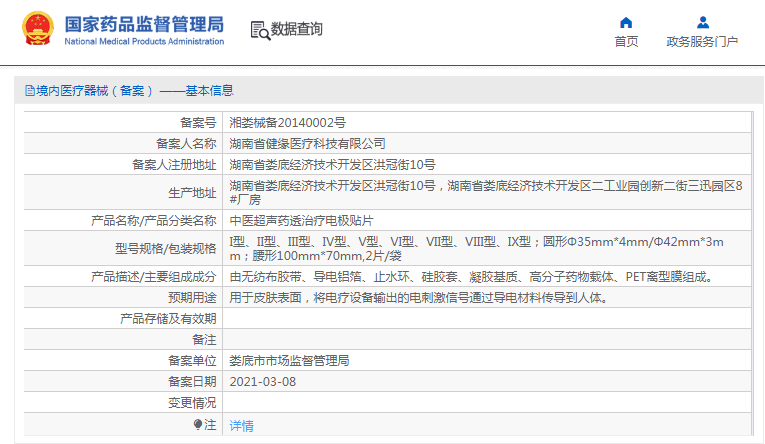
Task: Select value 湘娄械备20140002号
Action: [x=287, y=122]
